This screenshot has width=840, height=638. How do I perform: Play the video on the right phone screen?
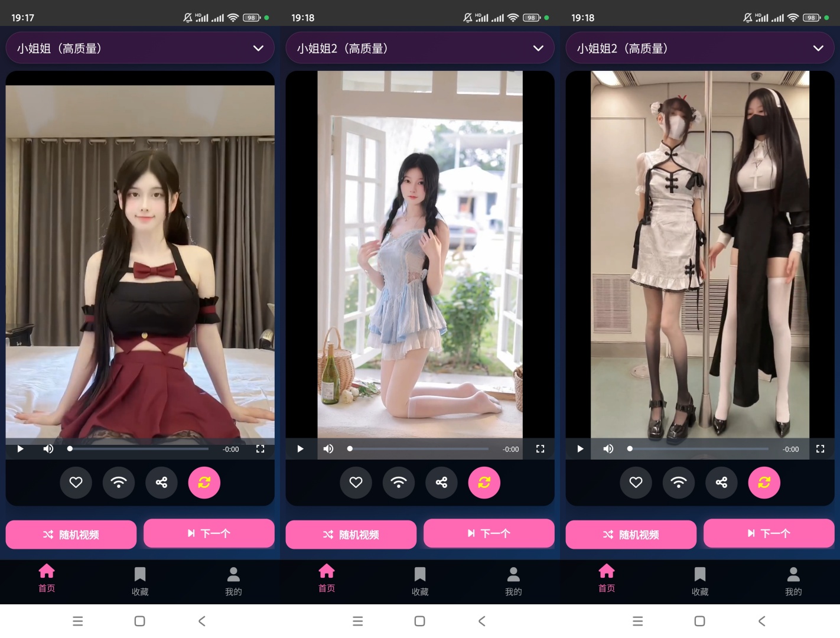[580, 449]
